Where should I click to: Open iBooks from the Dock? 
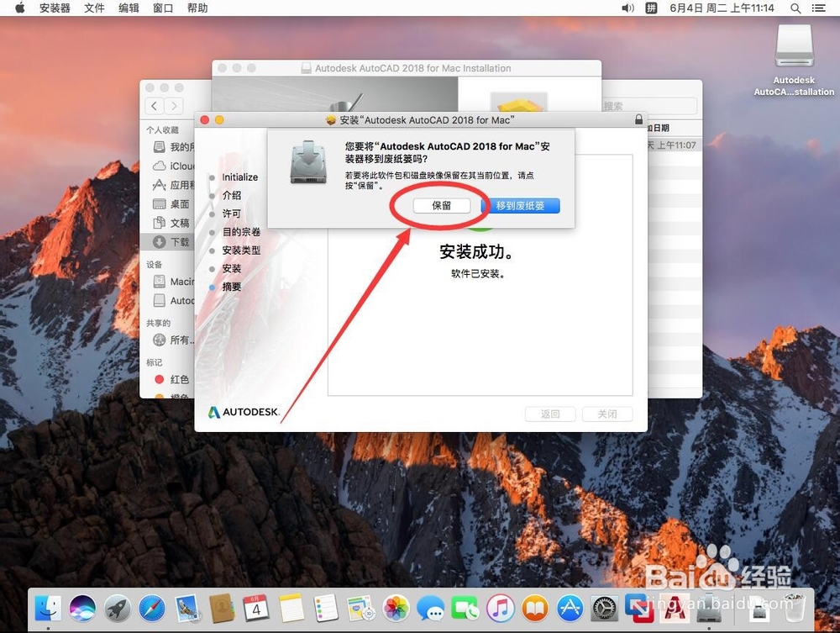pyautogui.click(x=534, y=609)
